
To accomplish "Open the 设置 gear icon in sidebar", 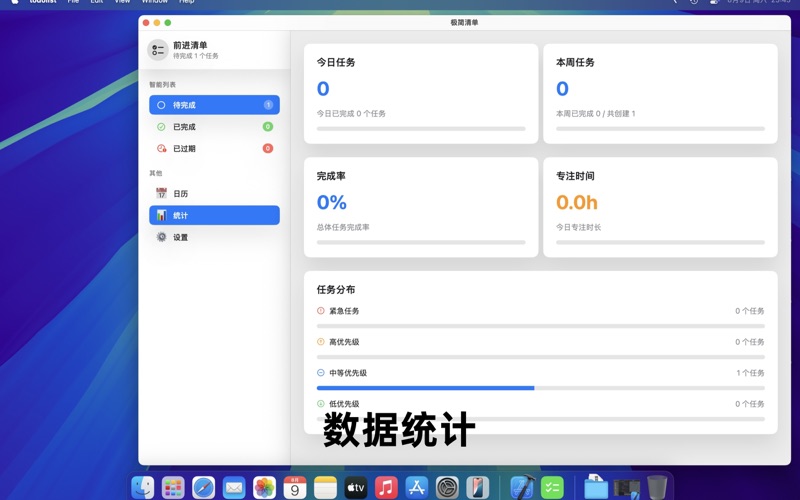I will tap(161, 237).
